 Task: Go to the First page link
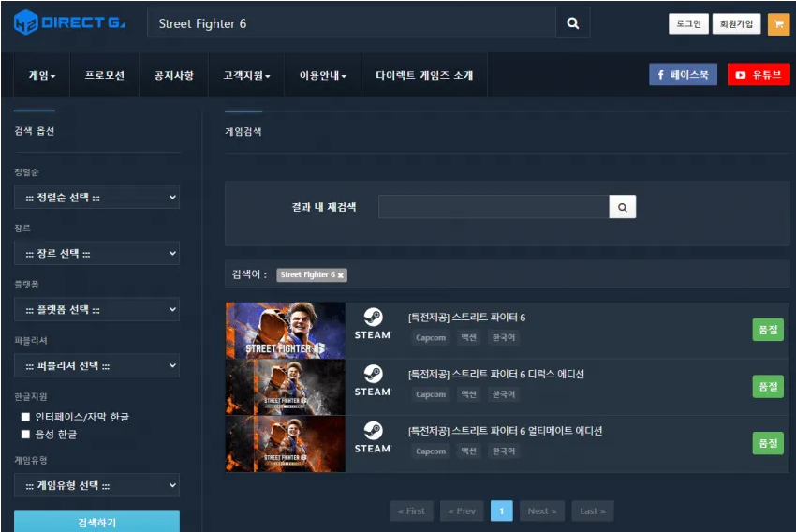[x=411, y=511]
